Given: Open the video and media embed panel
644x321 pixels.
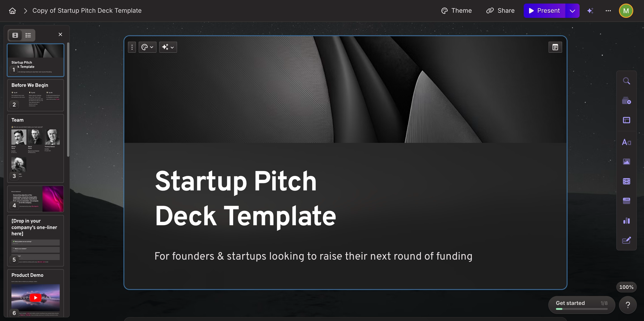Looking at the screenshot, I should pyautogui.click(x=626, y=181).
